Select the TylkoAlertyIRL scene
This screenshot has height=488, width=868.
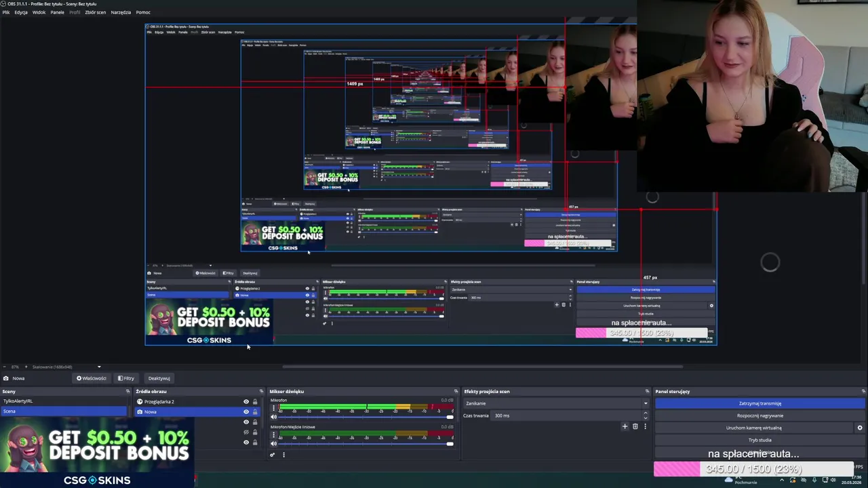click(x=64, y=401)
